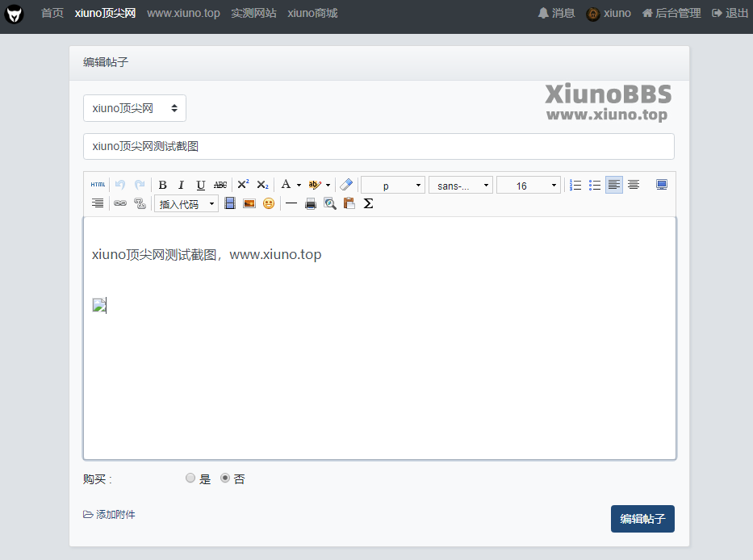Insert an unordered bullet list
This screenshot has width=753, height=560.
pos(595,185)
